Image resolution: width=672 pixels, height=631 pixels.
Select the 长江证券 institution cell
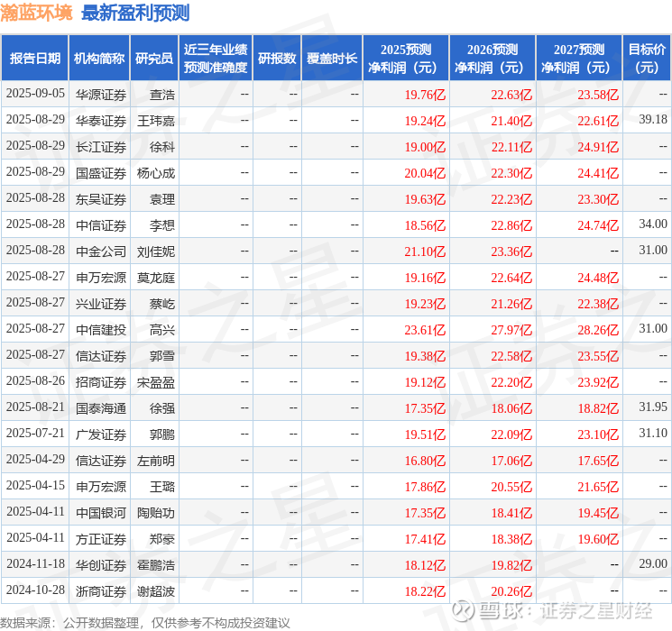point(101,147)
